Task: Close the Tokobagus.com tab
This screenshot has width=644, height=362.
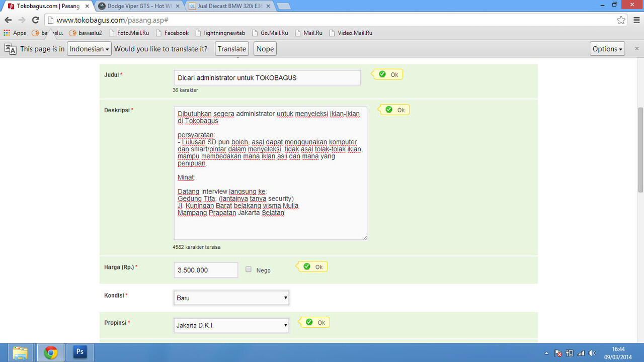Action: [87, 7]
